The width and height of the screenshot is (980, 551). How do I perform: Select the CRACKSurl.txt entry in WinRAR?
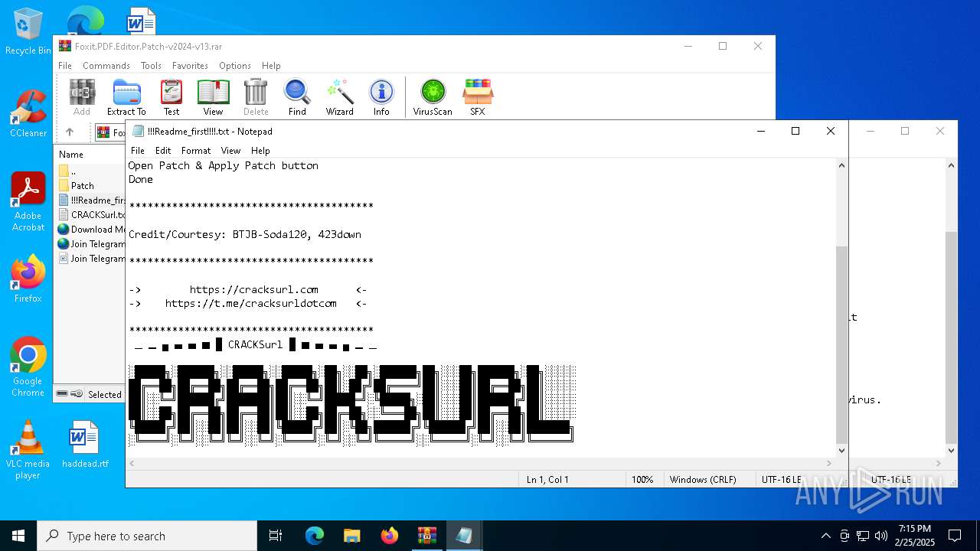coord(91,215)
